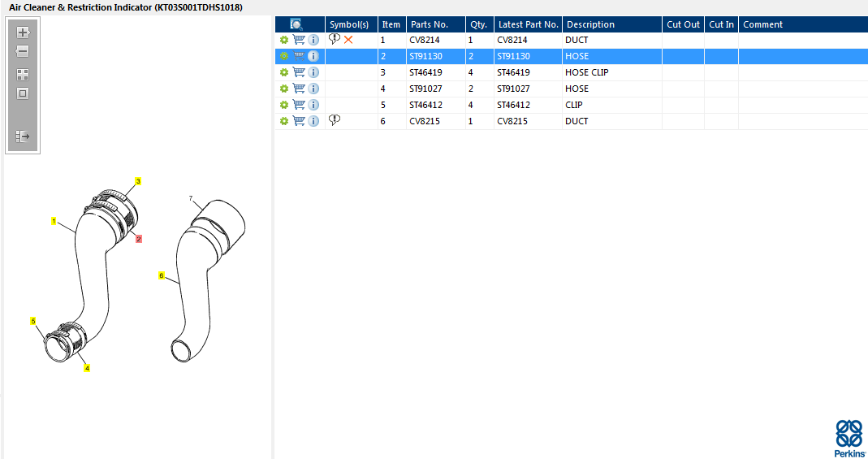Image resolution: width=868 pixels, height=459 pixels.
Task: Zoom in on the parts diagram
Action: [x=23, y=32]
